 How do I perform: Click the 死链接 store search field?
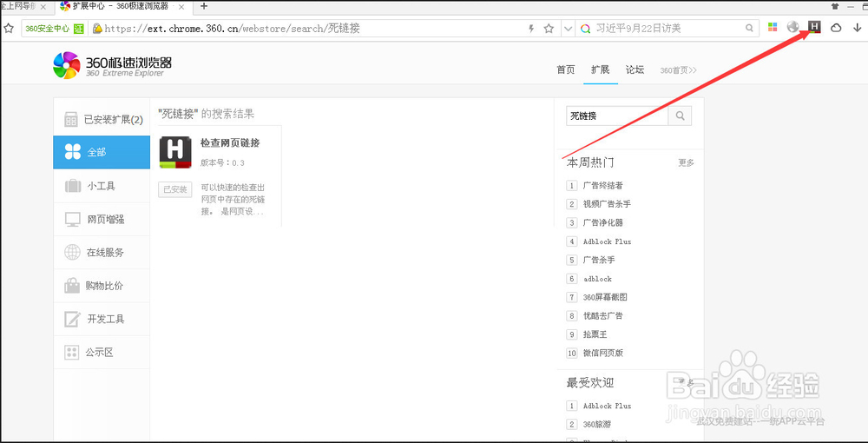pyautogui.click(x=617, y=116)
